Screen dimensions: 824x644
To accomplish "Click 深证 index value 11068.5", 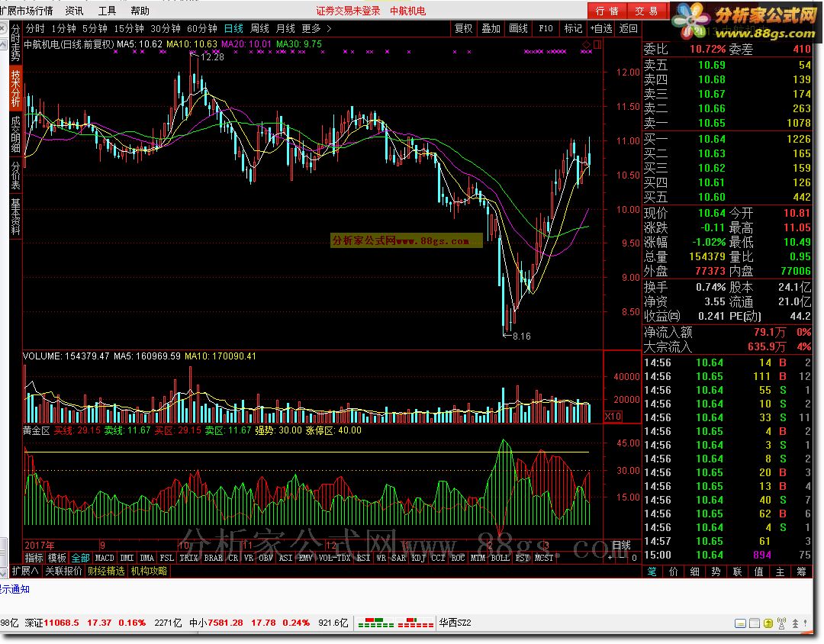I will (61, 623).
